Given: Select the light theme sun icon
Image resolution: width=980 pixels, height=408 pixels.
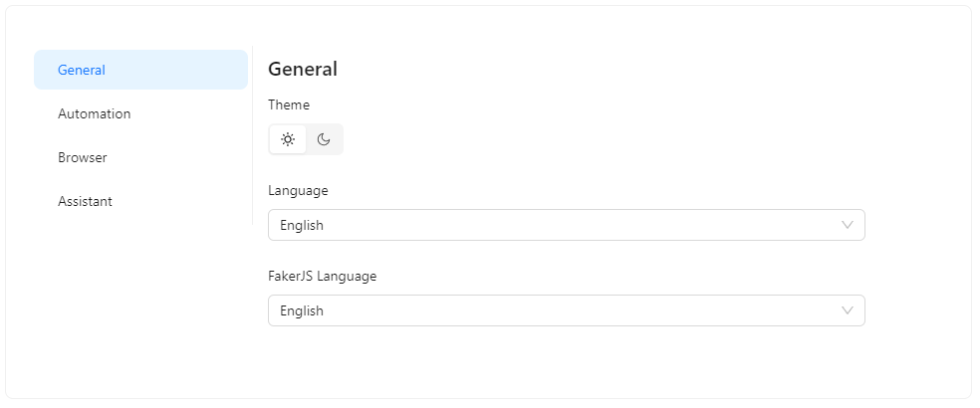Looking at the screenshot, I should (288, 139).
